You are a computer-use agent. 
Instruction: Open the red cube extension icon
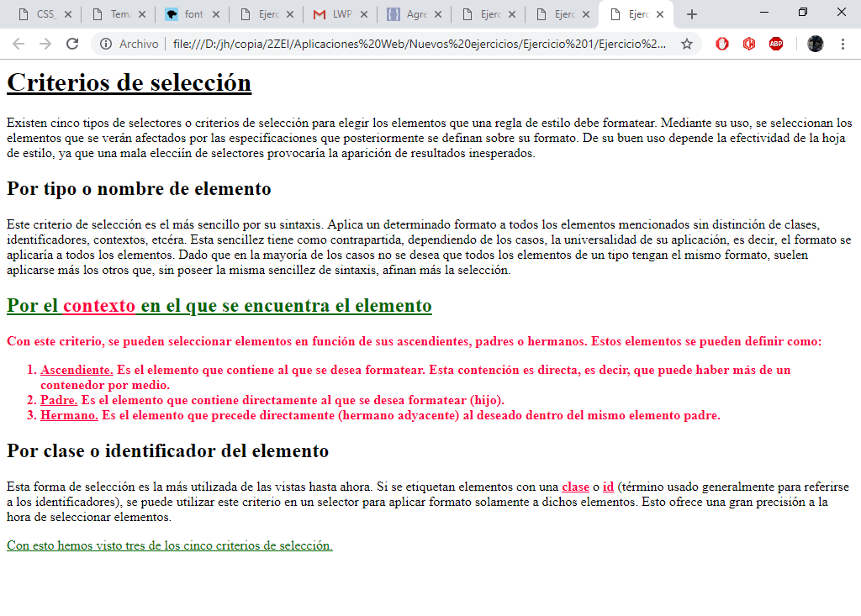pos(749,44)
